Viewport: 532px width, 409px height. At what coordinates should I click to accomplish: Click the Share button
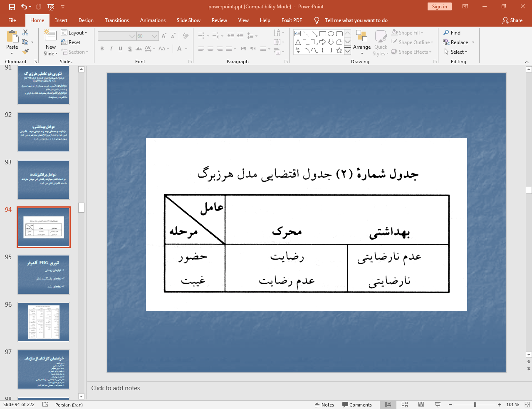coord(512,20)
